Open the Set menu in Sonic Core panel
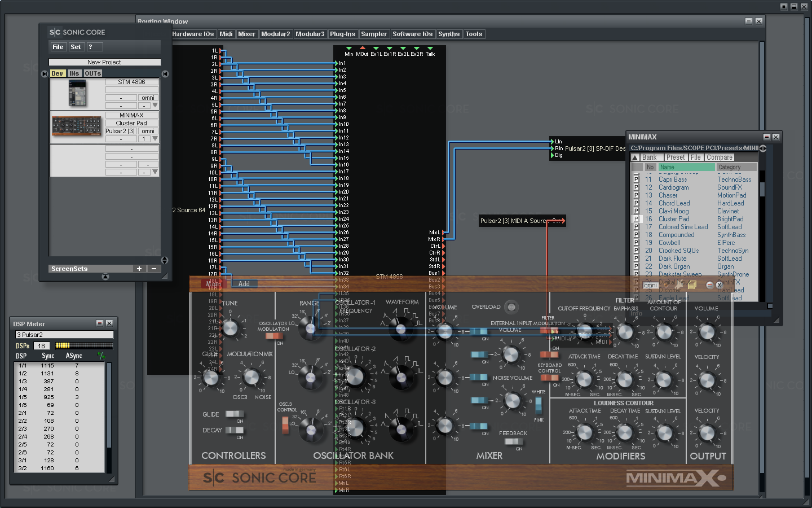Screen dimensions: 812x508 pyautogui.click(x=76, y=47)
